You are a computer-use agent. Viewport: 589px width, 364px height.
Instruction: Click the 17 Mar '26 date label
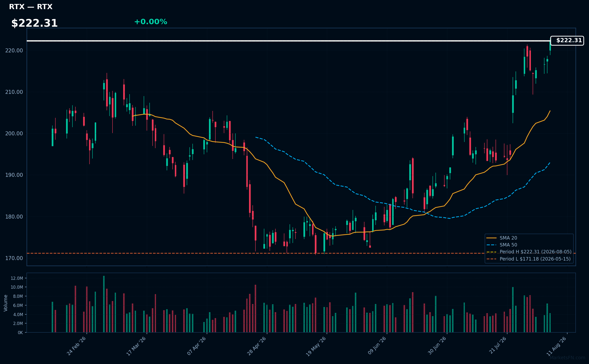tap(136, 346)
